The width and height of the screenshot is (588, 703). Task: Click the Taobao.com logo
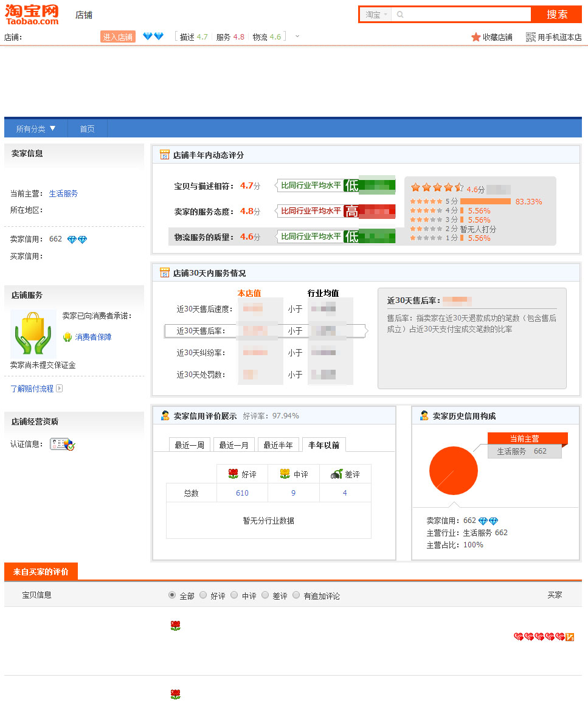(x=32, y=15)
